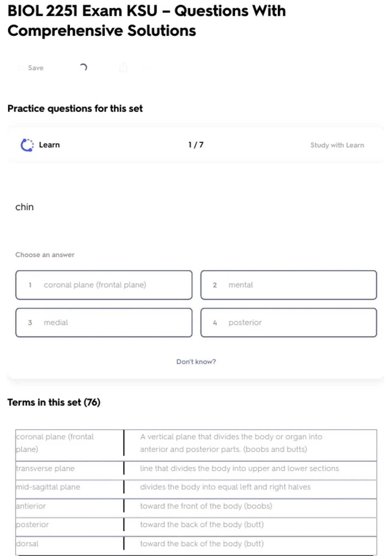392x556 pixels.
Task: Pick the 'medial' answer choice
Action: click(104, 322)
